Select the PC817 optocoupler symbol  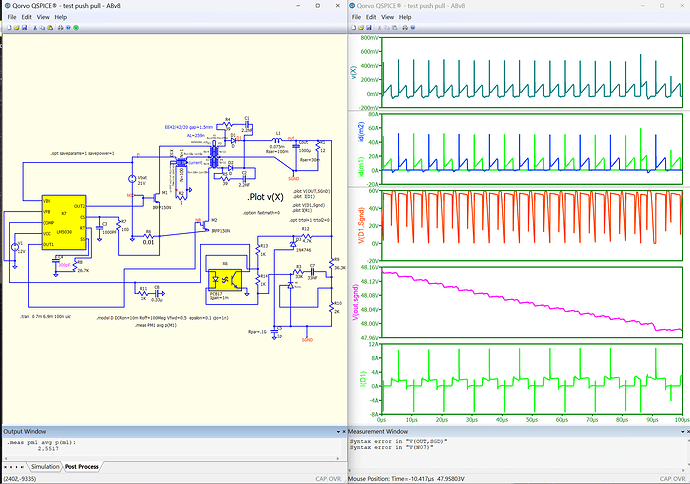225,280
